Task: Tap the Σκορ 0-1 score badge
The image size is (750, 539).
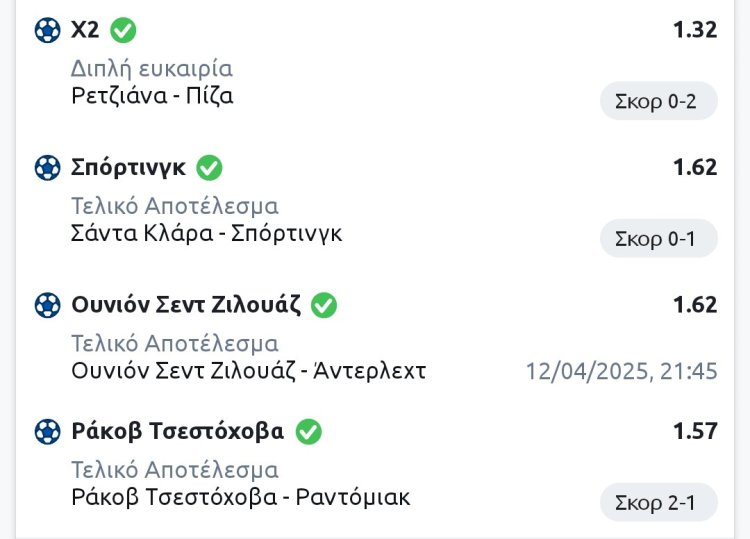Action: click(658, 239)
